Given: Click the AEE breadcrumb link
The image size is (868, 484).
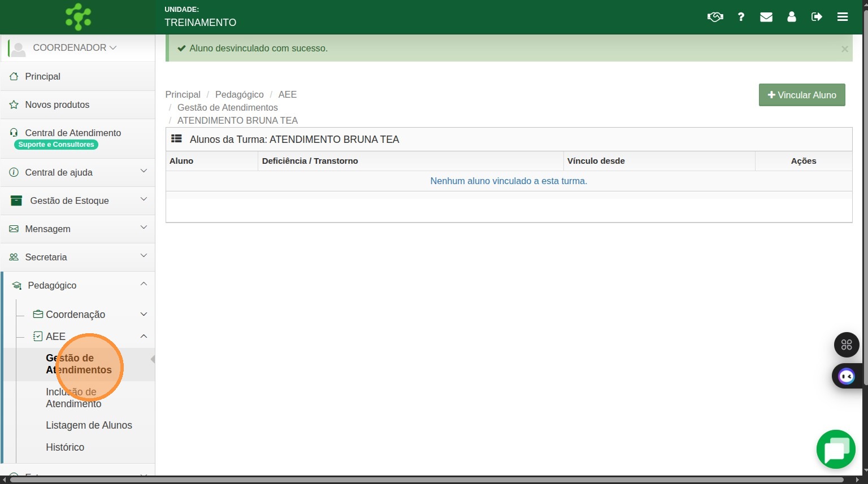Looking at the screenshot, I should [x=287, y=94].
